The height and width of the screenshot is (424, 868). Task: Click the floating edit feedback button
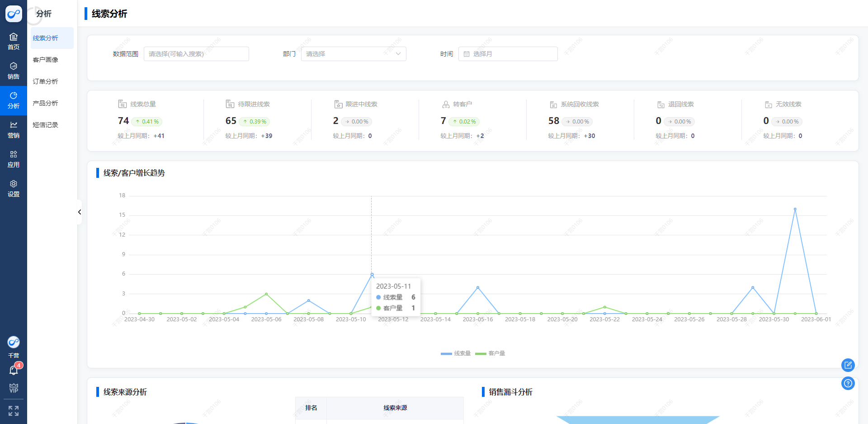point(848,365)
